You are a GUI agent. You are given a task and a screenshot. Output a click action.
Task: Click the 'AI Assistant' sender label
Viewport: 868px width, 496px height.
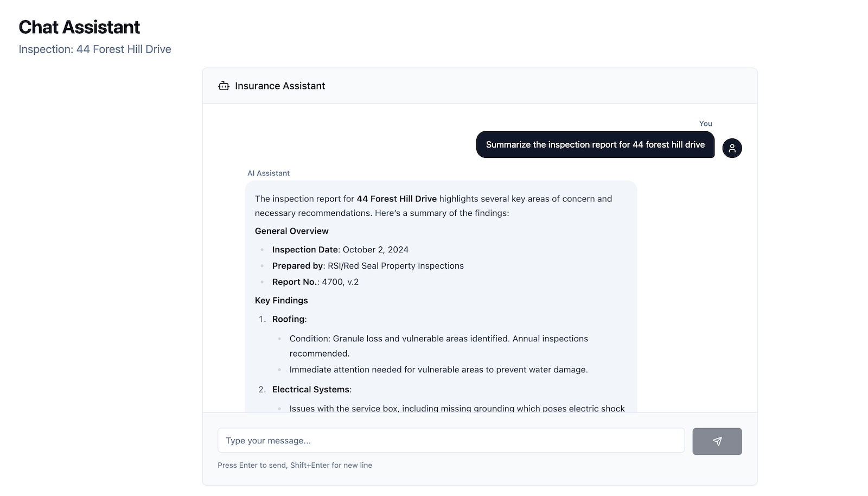click(269, 173)
